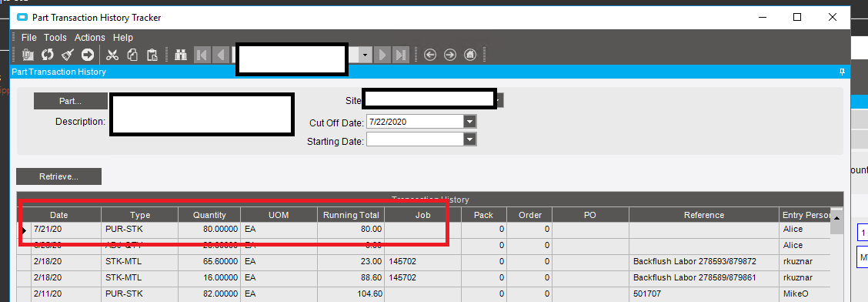
Task: Click the Starting Date input field
Action: pos(415,139)
